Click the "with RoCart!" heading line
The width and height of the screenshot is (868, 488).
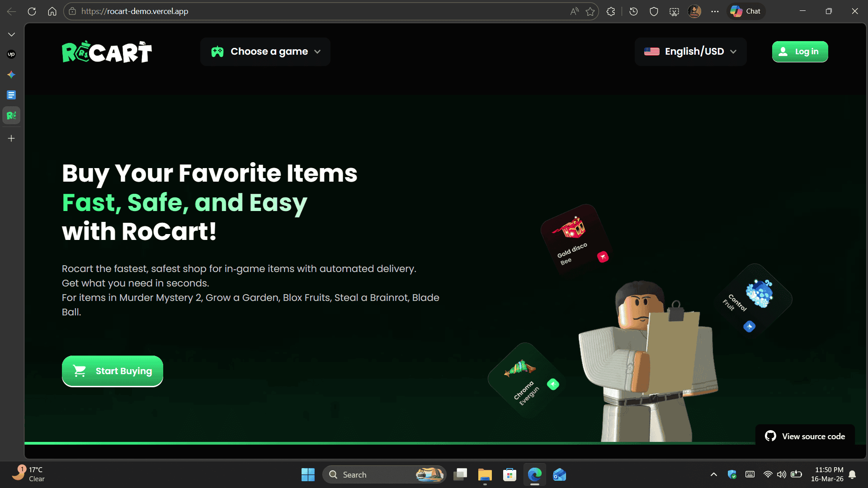[x=139, y=232]
